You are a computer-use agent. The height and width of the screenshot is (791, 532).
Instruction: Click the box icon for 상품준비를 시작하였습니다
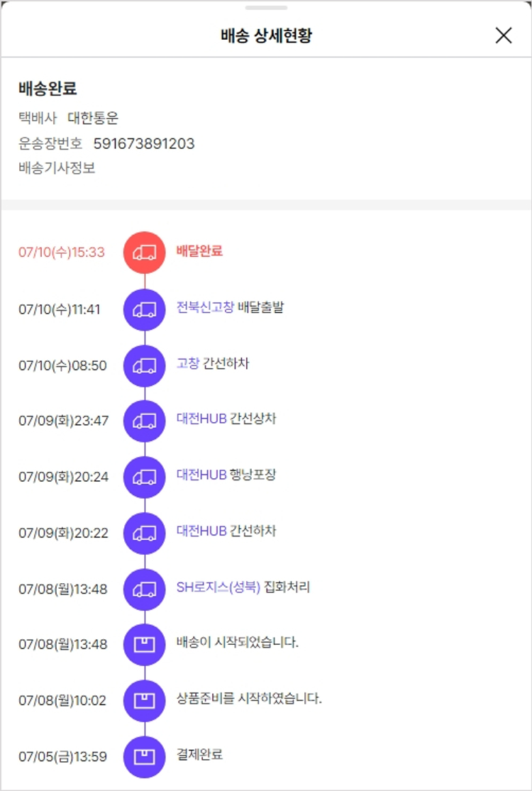pos(145,700)
